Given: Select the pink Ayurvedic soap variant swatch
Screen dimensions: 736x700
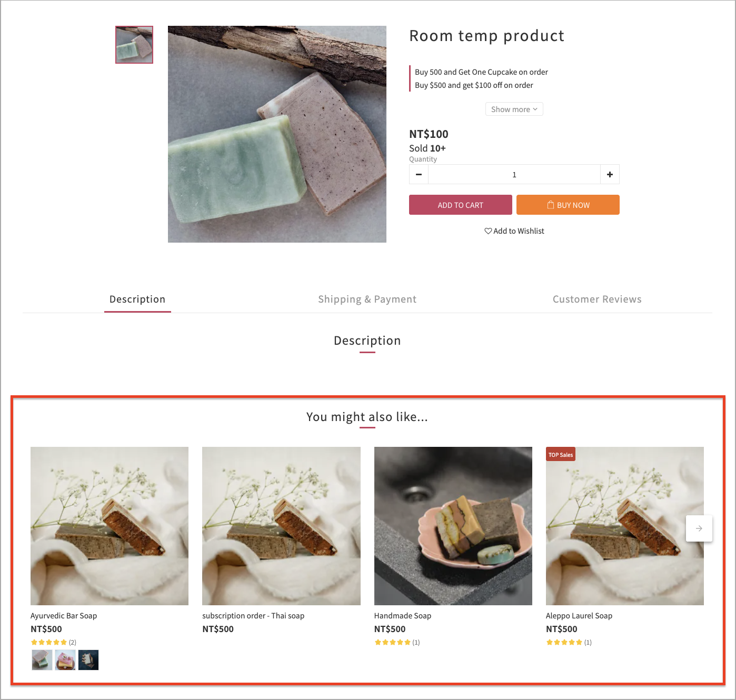Looking at the screenshot, I should 65,660.
